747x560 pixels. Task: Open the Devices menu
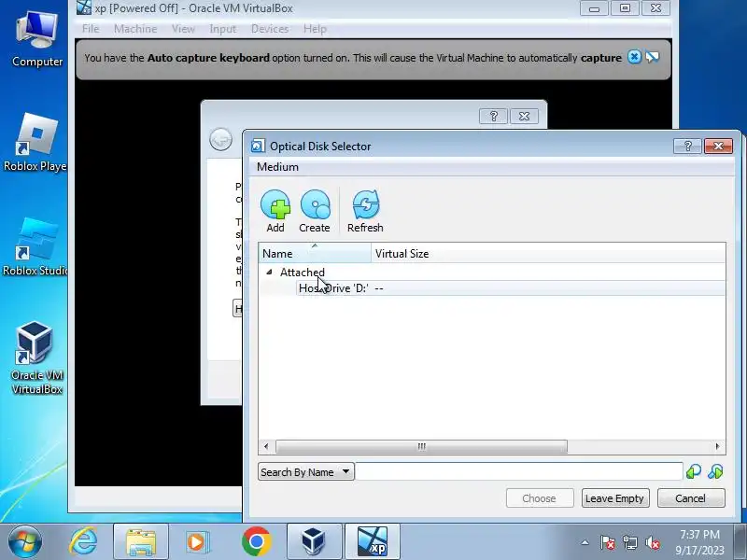pos(270,29)
